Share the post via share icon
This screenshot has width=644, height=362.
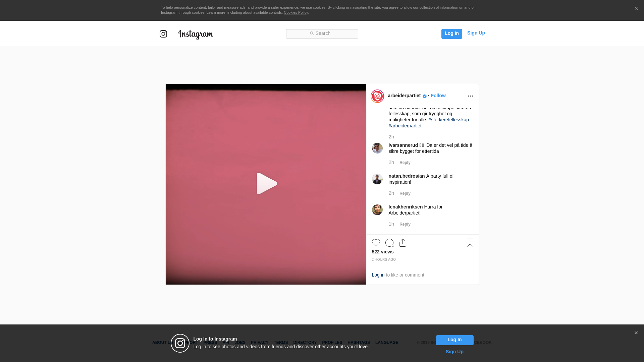402,243
